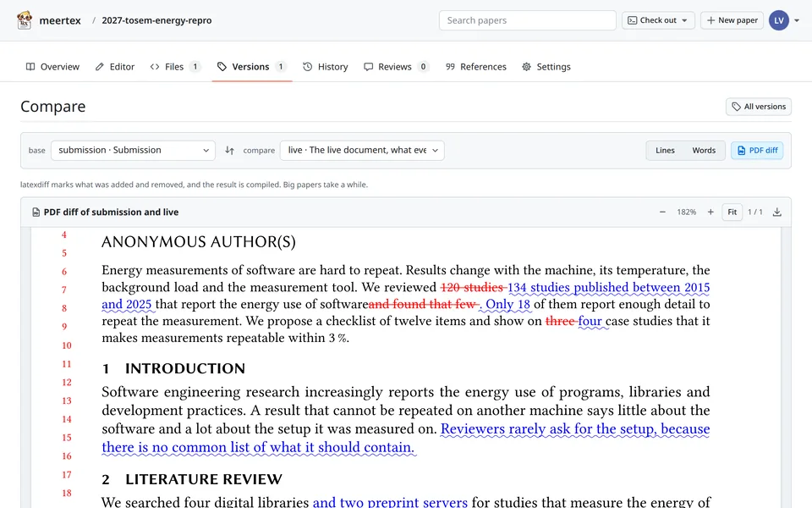
Task: Click the Check out terminal icon
Action: pos(633,20)
